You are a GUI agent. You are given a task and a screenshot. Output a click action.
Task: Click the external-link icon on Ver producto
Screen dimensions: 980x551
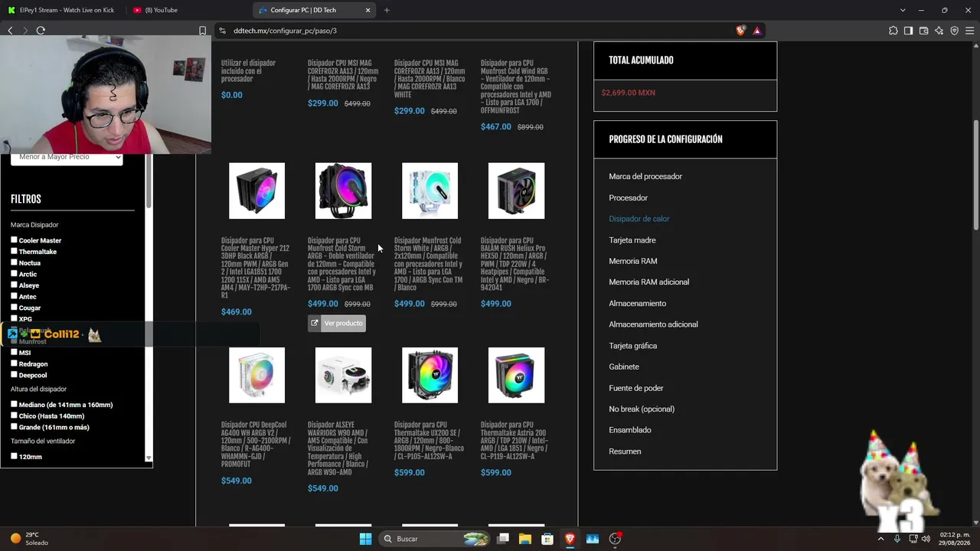pyautogui.click(x=314, y=323)
